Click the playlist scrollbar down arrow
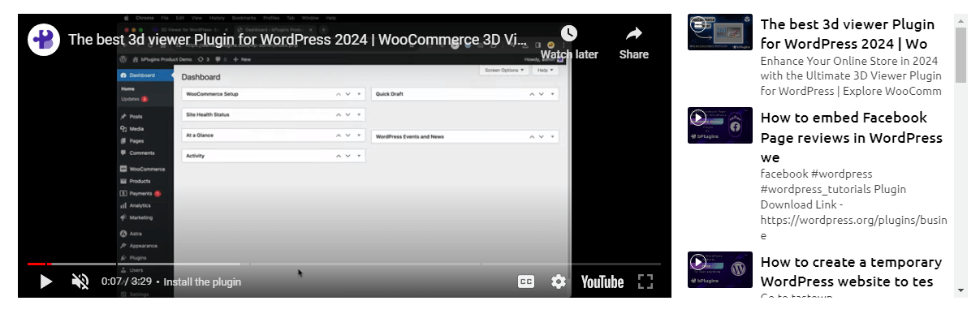The height and width of the screenshot is (318, 980). tap(961, 290)
